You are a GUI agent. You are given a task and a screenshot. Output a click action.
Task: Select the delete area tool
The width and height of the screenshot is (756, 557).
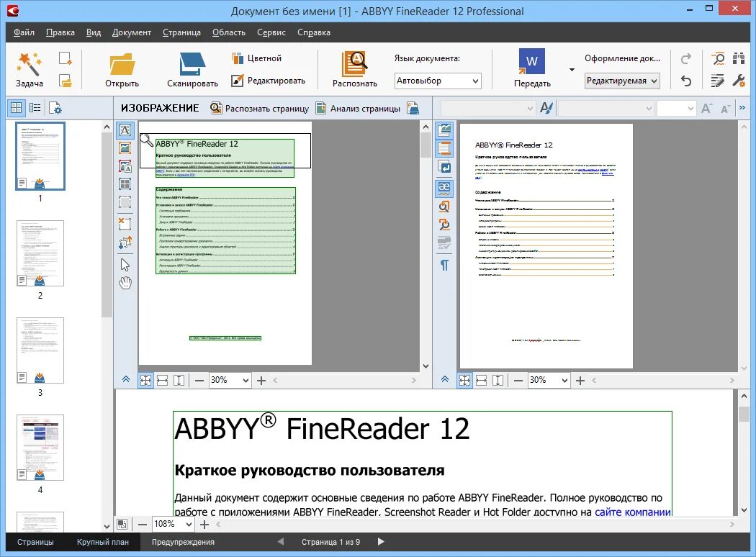[x=125, y=224]
